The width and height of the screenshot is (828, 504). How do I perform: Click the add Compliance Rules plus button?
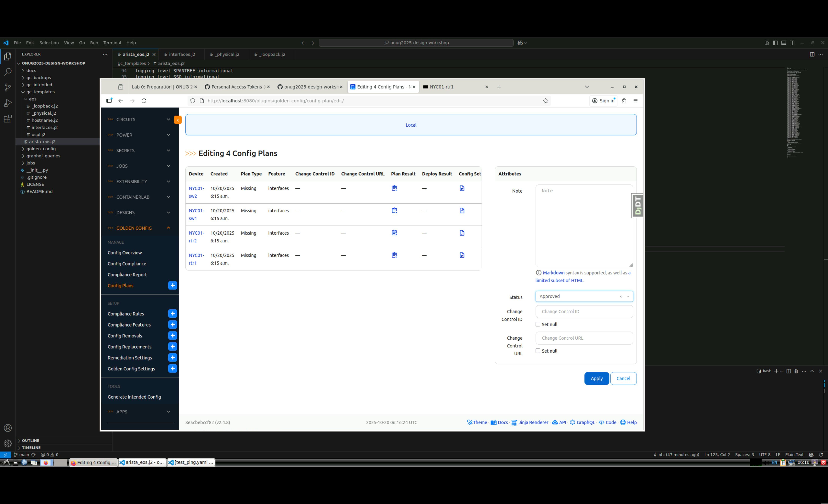coord(172,313)
